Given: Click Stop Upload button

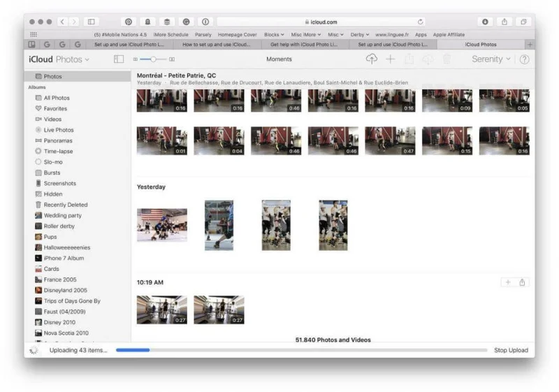Looking at the screenshot, I should [x=511, y=350].
